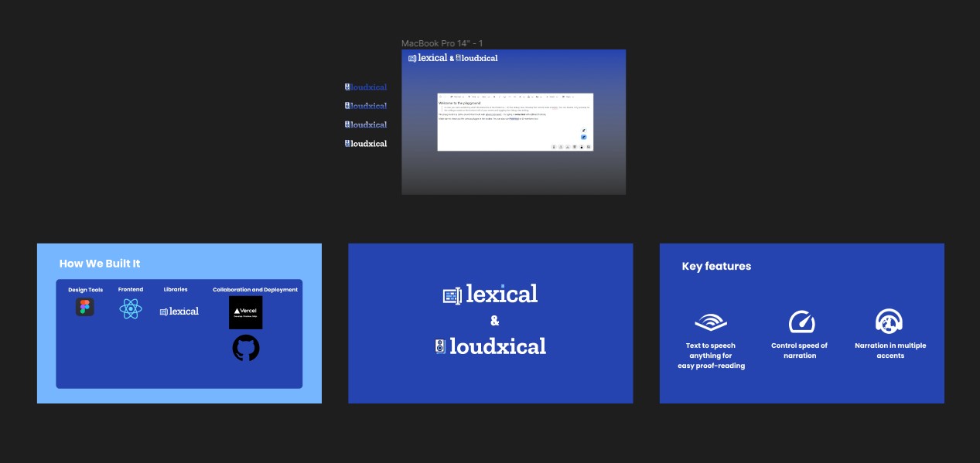Click the headset multiple accents icon

coord(890,322)
